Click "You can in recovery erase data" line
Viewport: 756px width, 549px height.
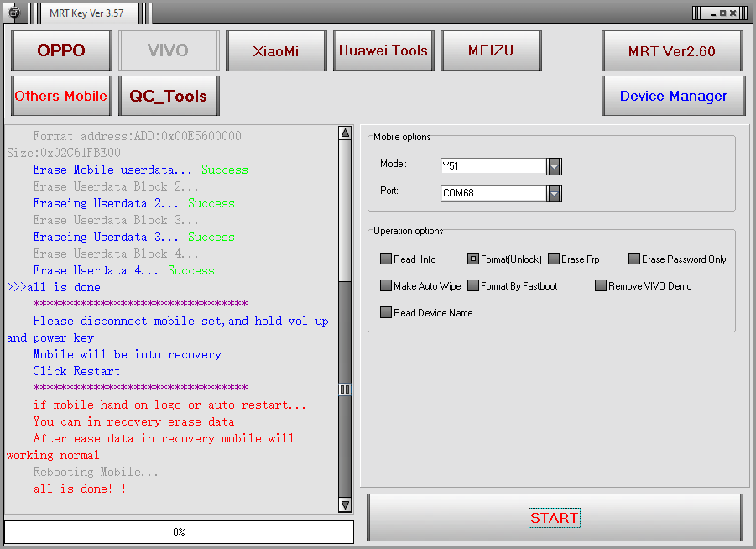(133, 421)
